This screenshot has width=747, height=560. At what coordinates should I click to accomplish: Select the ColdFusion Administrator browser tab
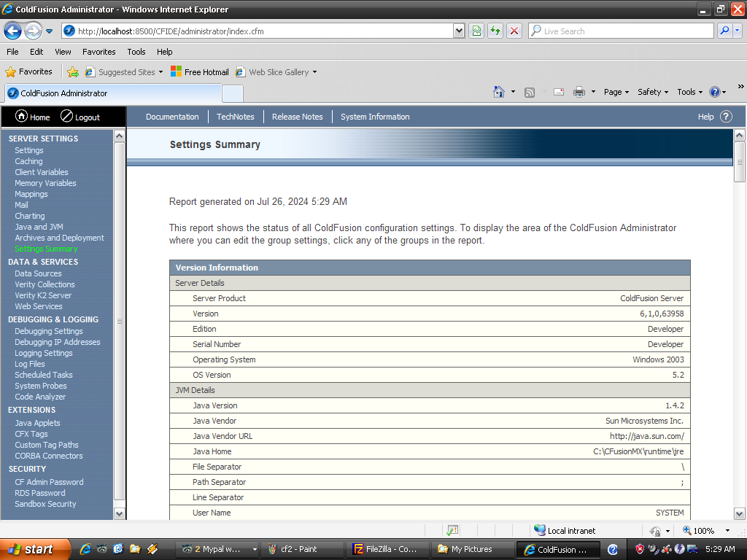(113, 93)
